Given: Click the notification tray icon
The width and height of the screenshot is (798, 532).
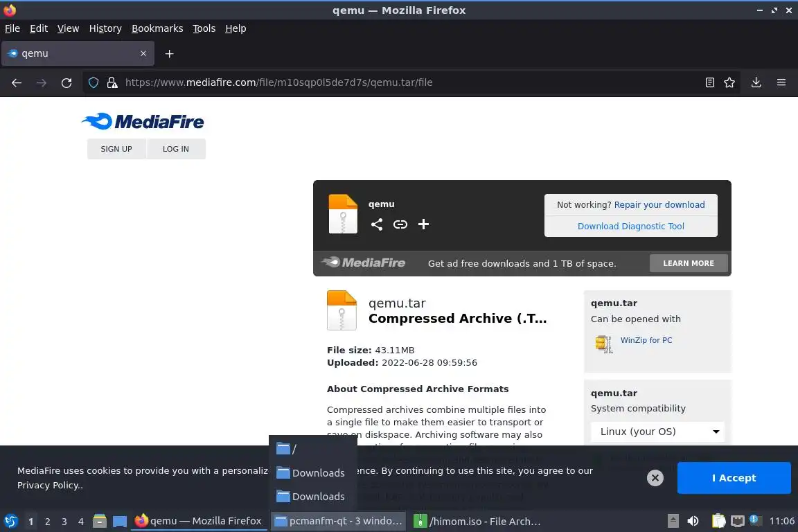Looking at the screenshot, I should click(755, 520).
